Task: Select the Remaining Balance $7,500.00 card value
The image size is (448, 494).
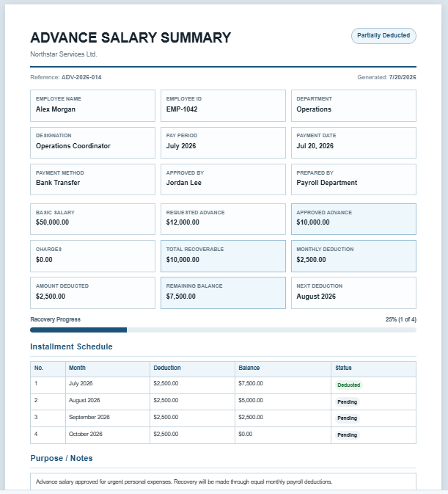Action: pos(181,297)
